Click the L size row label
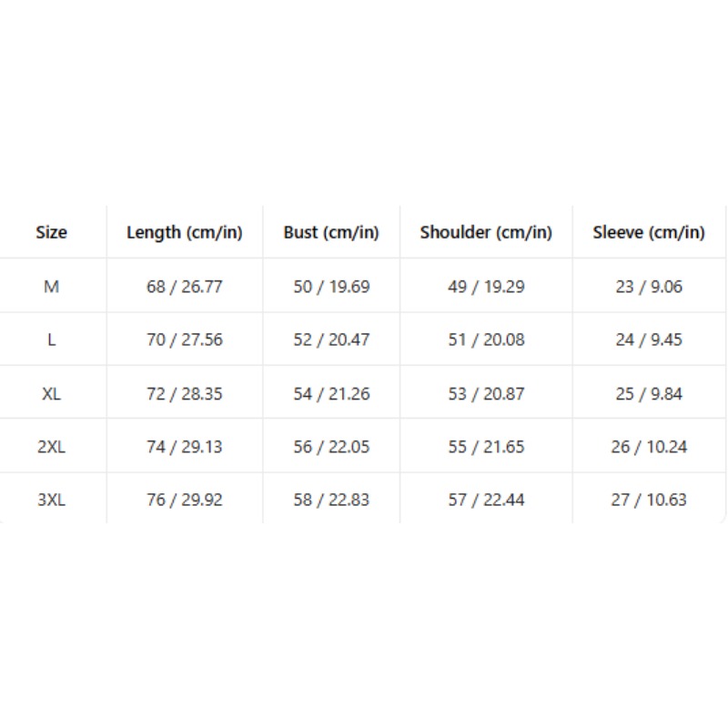728x728 pixels. click(52, 339)
